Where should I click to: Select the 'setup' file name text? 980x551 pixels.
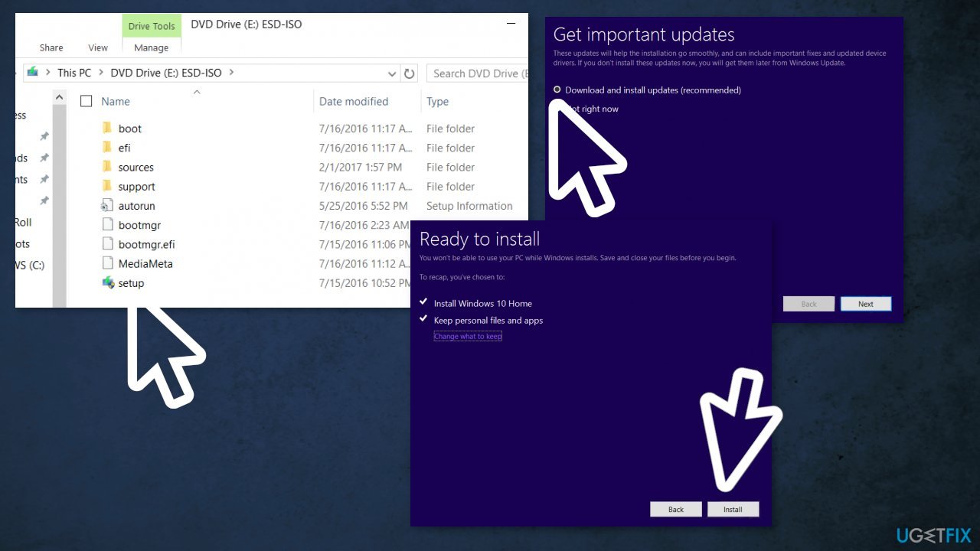(x=131, y=283)
